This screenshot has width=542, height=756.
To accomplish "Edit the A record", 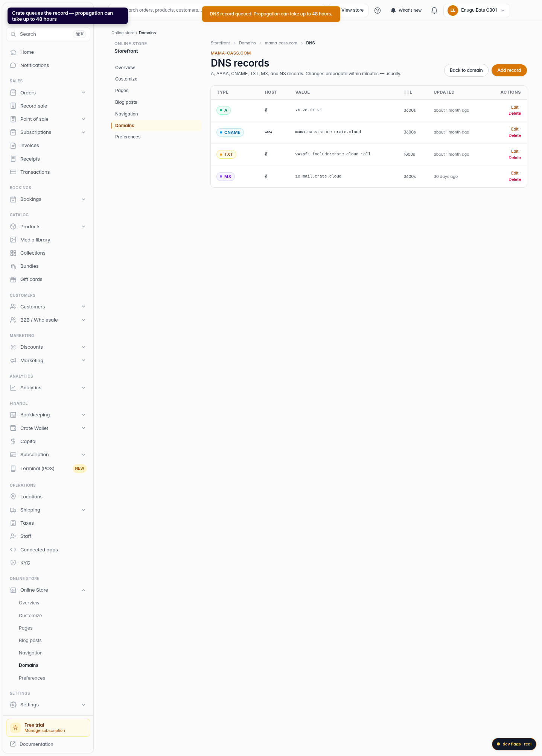I will [515, 107].
